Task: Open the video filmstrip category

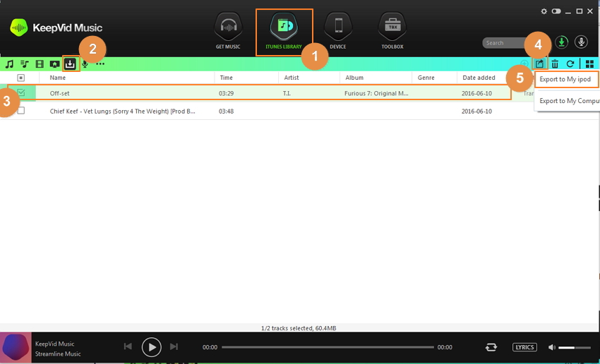Action: [40, 64]
